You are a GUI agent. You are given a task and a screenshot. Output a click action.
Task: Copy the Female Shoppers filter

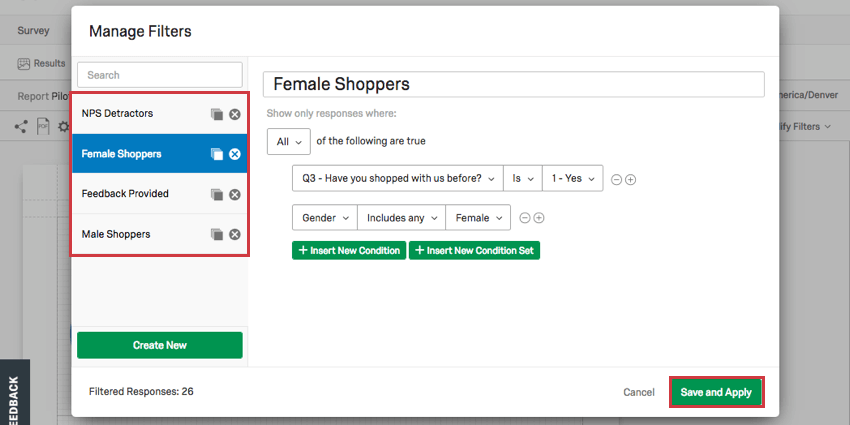point(217,154)
